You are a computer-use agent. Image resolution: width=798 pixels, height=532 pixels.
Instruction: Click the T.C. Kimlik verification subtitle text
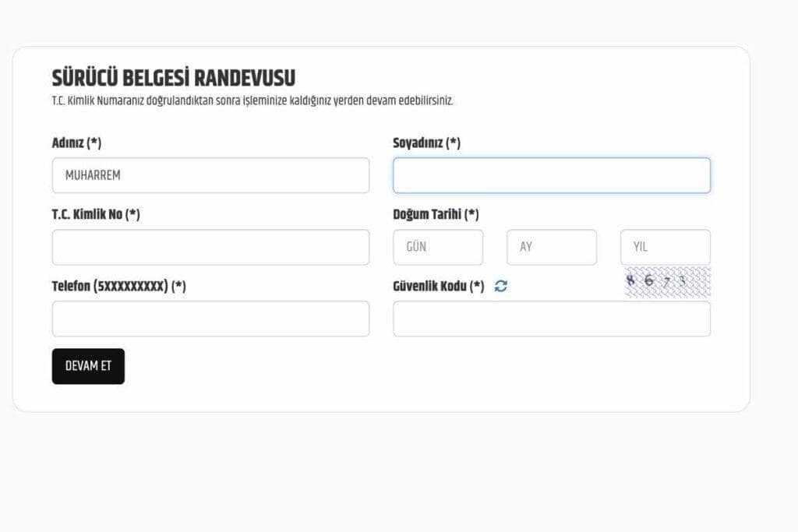point(252,101)
